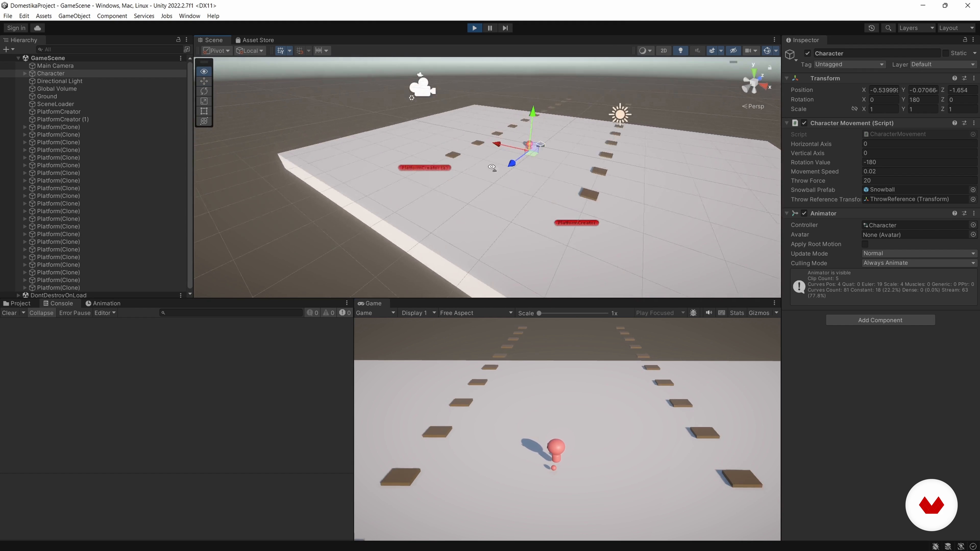Toggle scene visibility of hidden objects icon

(x=733, y=51)
